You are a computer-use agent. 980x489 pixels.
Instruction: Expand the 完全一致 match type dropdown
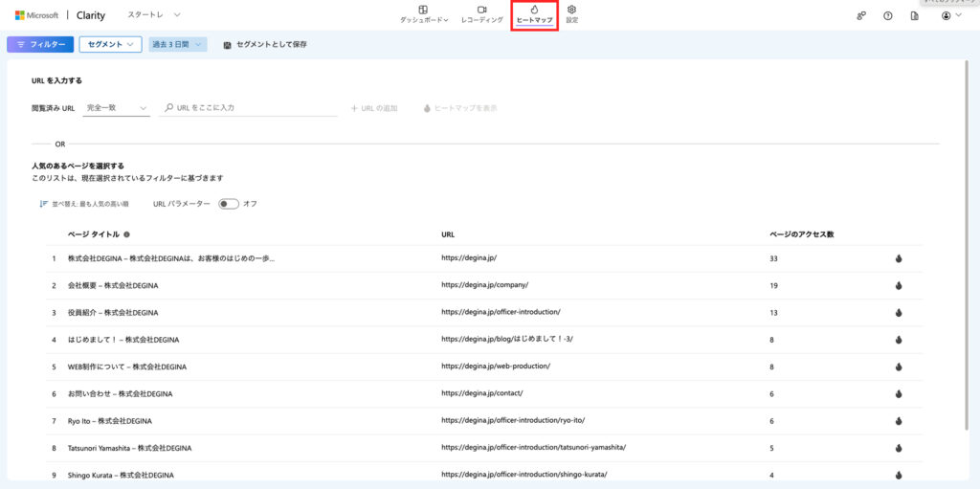coord(117,108)
